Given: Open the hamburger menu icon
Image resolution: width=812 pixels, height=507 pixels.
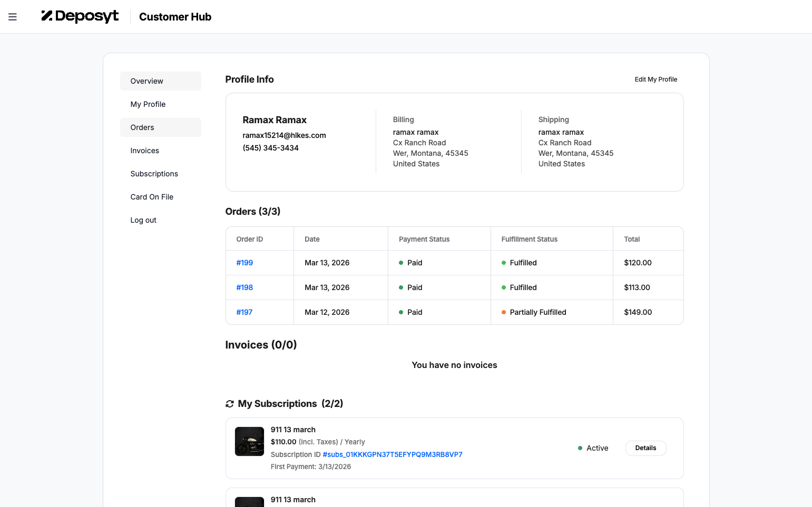Looking at the screenshot, I should [x=13, y=17].
